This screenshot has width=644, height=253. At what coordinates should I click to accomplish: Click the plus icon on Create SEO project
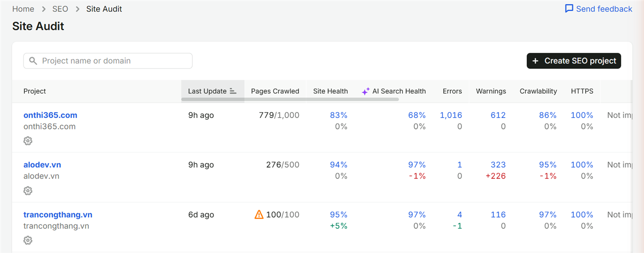pyautogui.click(x=535, y=61)
